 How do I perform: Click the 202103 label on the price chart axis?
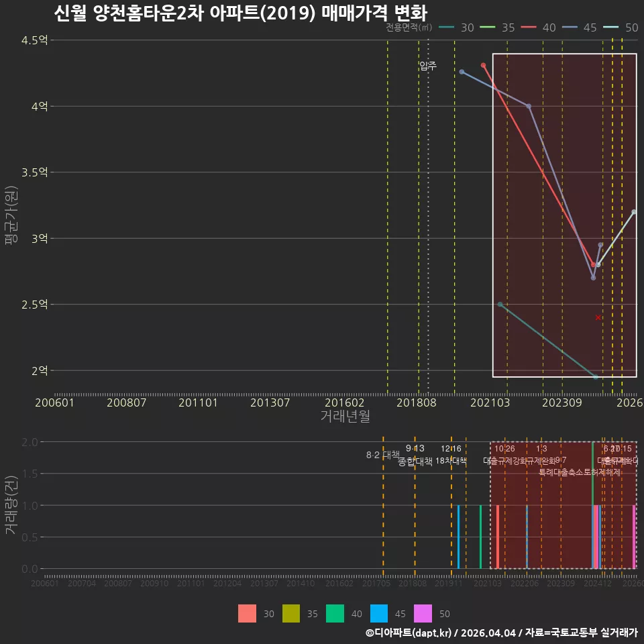(490, 402)
